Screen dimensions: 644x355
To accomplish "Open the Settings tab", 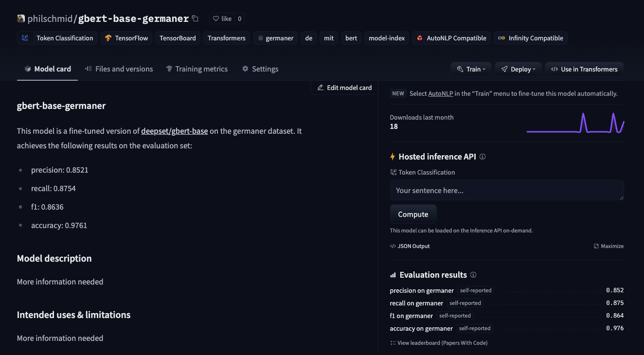I will [260, 69].
